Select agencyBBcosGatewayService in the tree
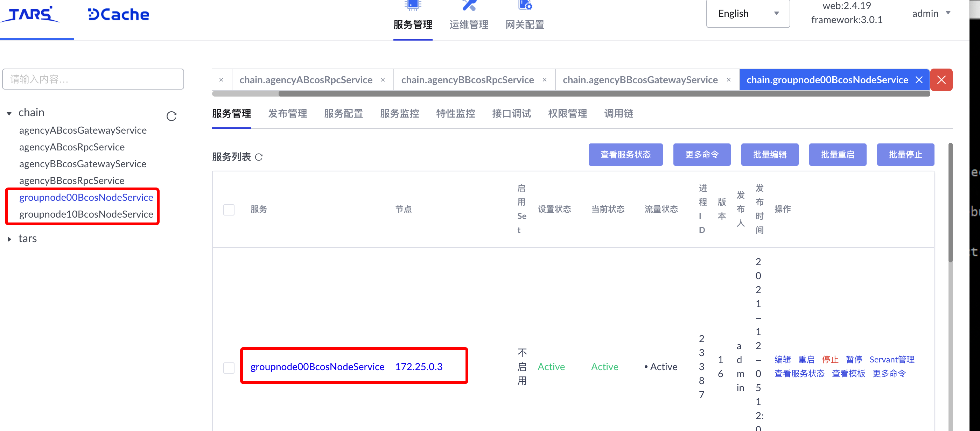Screen dimensions: 980x431 pyautogui.click(x=83, y=164)
